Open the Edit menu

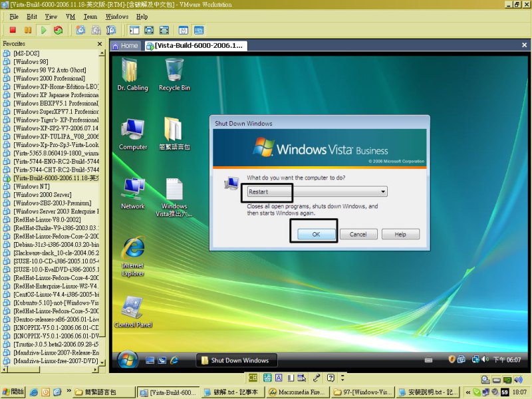[32, 17]
